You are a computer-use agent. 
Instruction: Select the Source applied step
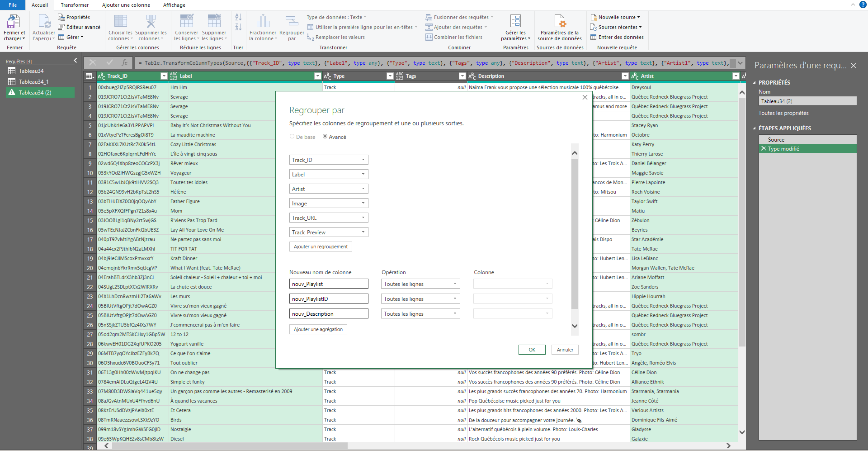807,139
